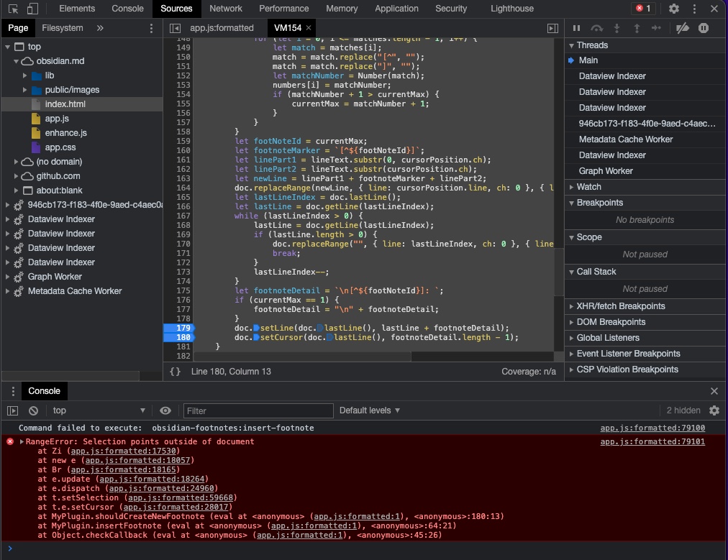Pause script execution
This screenshot has width=728, height=560.
(x=576, y=28)
